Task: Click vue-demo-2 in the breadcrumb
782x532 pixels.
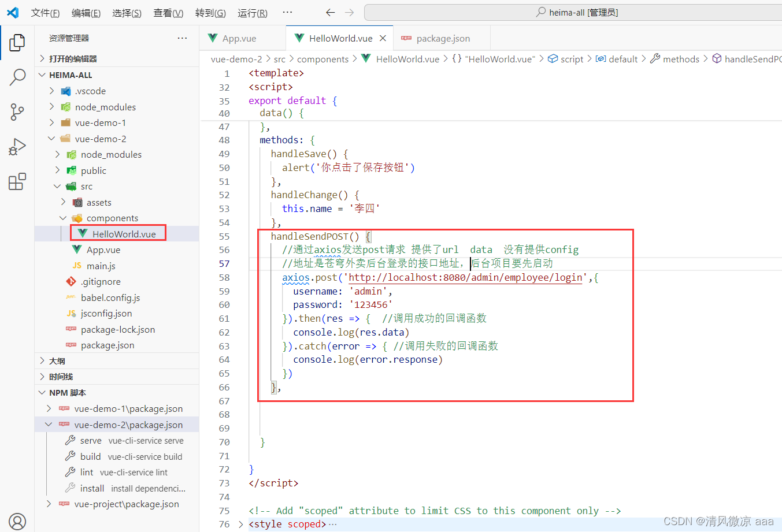Action: click(x=236, y=59)
